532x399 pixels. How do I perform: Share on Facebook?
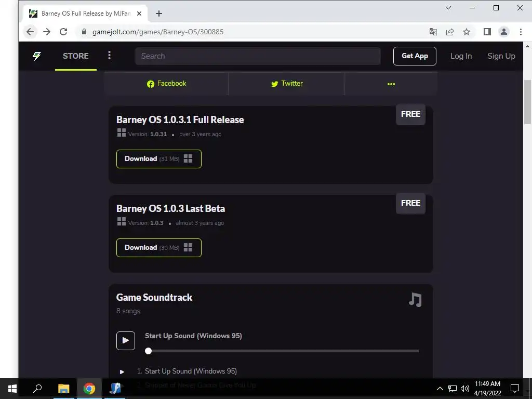166,84
